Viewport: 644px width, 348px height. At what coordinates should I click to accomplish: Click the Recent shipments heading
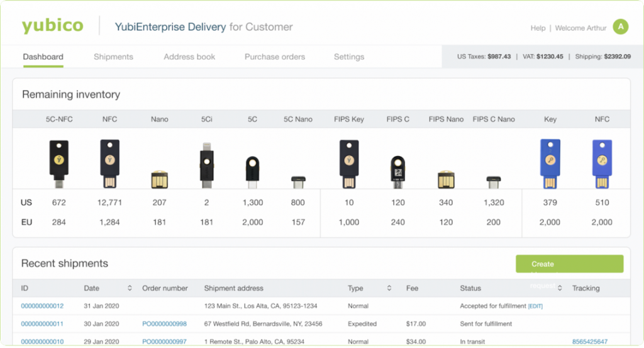coord(65,264)
